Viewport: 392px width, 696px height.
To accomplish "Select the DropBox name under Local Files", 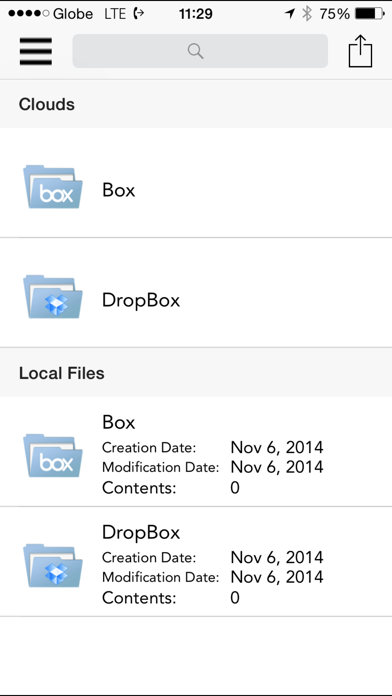I will (x=141, y=532).
